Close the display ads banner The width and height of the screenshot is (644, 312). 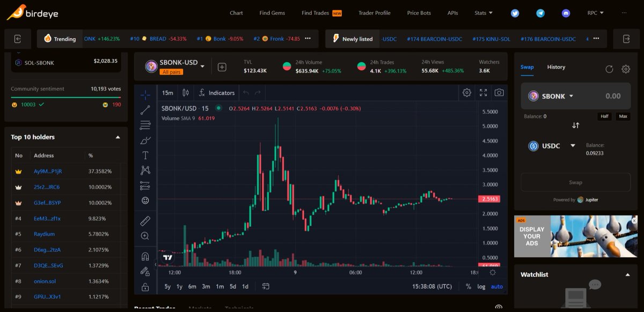tap(634, 220)
